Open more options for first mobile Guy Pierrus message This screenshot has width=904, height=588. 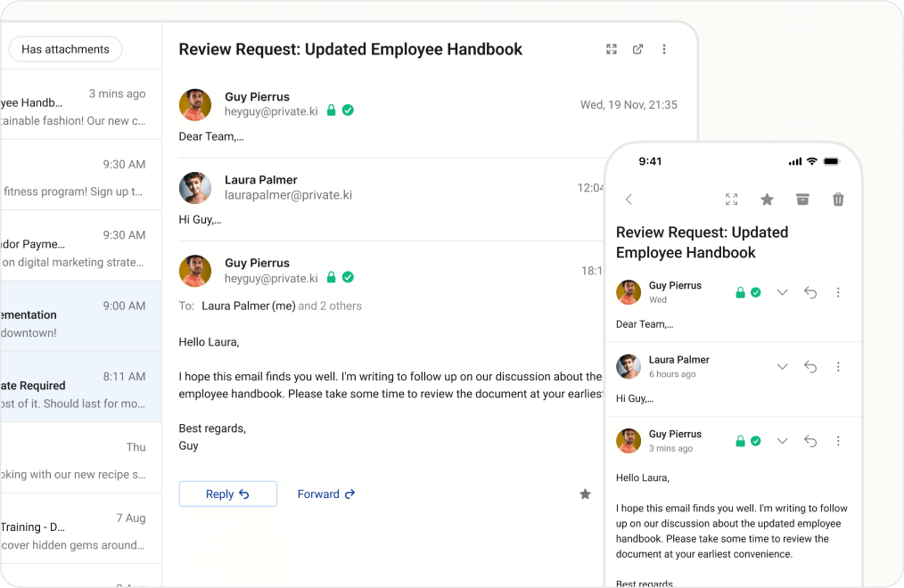(x=838, y=292)
